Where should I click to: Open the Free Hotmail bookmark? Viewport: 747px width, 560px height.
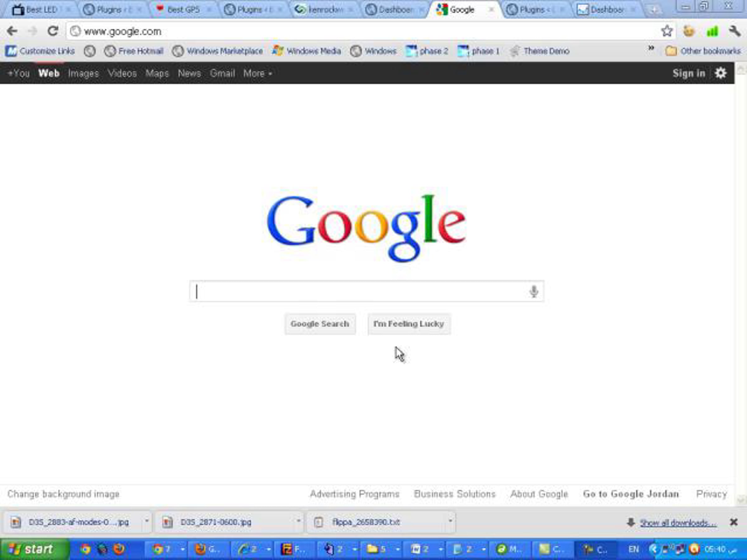134,51
